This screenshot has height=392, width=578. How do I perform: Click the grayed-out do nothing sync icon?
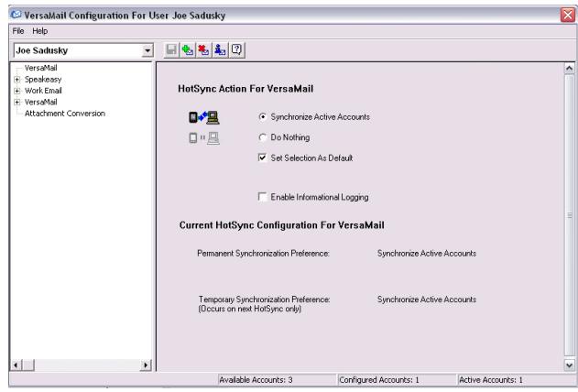[x=204, y=138]
